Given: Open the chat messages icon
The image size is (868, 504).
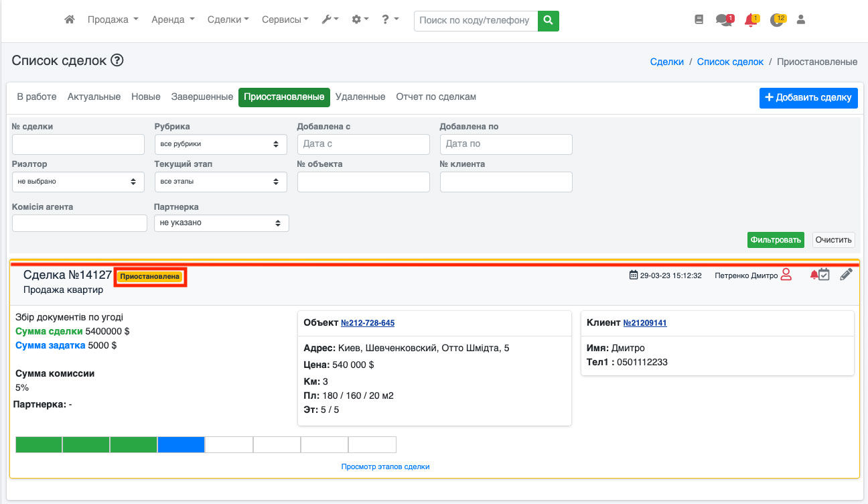Looking at the screenshot, I should 723,20.
